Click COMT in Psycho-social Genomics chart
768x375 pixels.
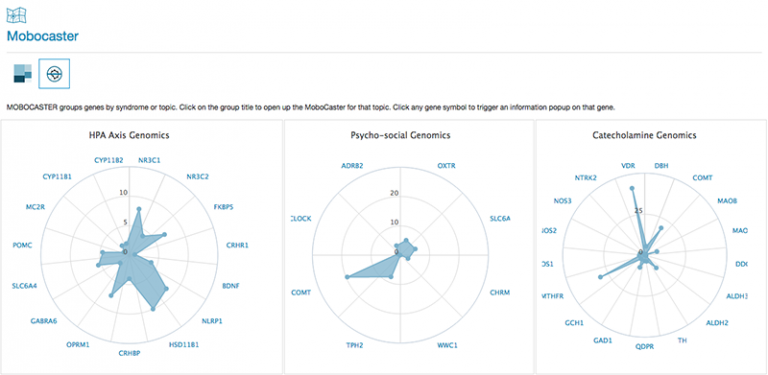pos(301,292)
